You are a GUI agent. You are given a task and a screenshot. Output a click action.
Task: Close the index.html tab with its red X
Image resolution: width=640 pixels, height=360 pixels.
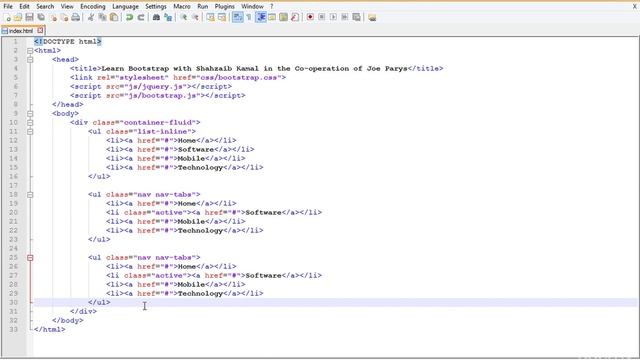click(40, 30)
